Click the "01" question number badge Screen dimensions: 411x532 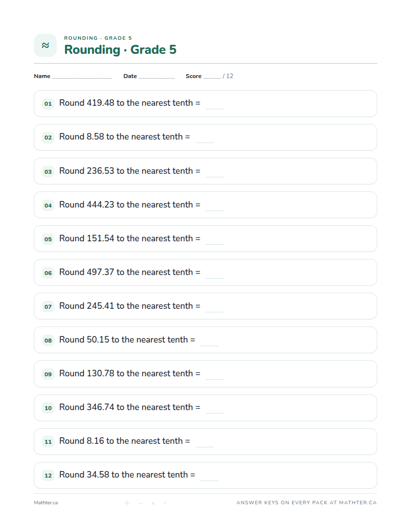pyautogui.click(x=48, y=104)
